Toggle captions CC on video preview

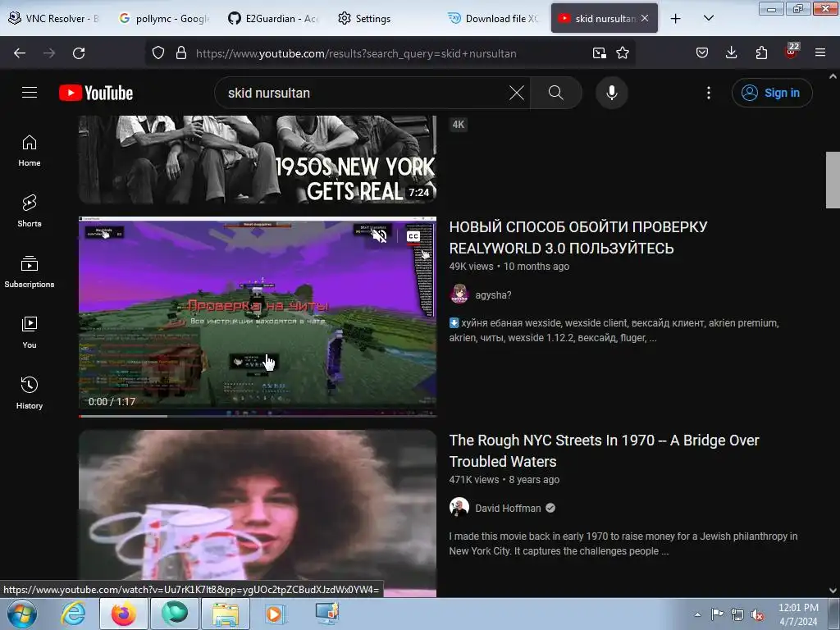[x=413, y=236]
